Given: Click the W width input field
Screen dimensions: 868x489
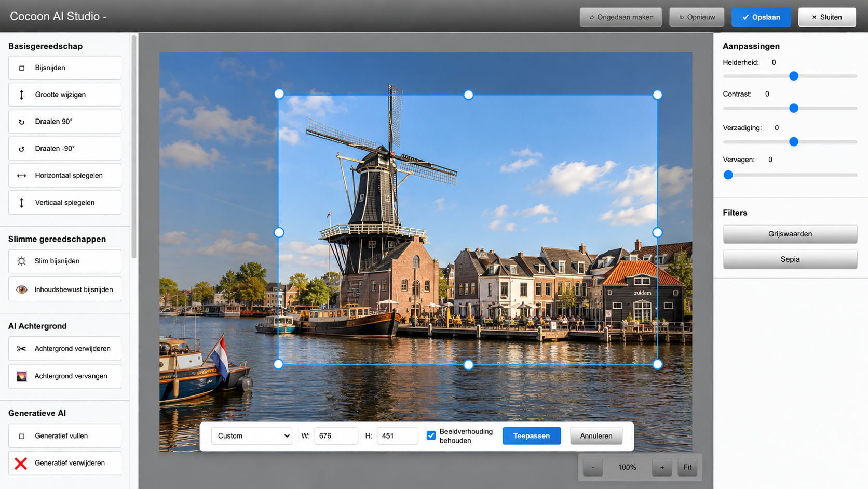Looking at the screenshot, I should coord(336,436).
